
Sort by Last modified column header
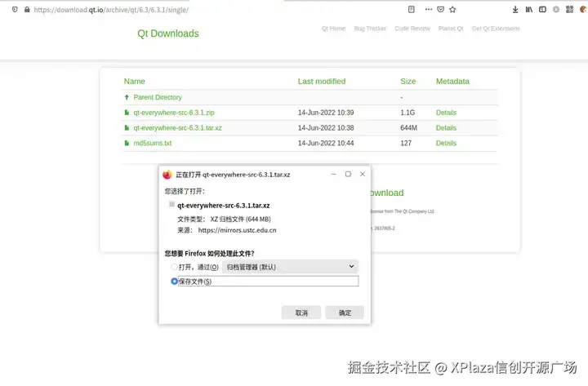(x=322, y=82)
